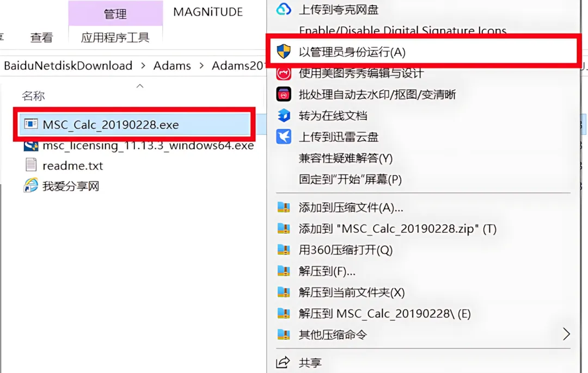Select 以管理员身份运行(A) menu entry

[424, 52]
